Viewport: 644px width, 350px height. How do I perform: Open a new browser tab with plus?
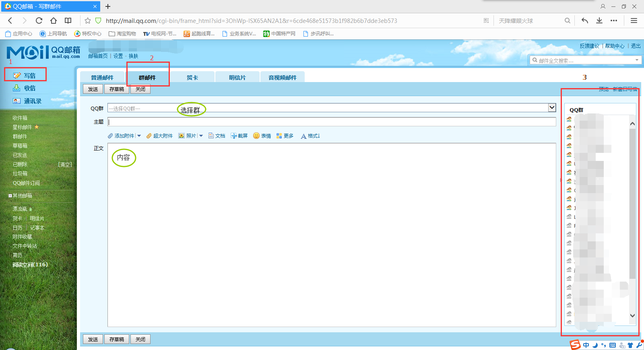tap(108, 6)
